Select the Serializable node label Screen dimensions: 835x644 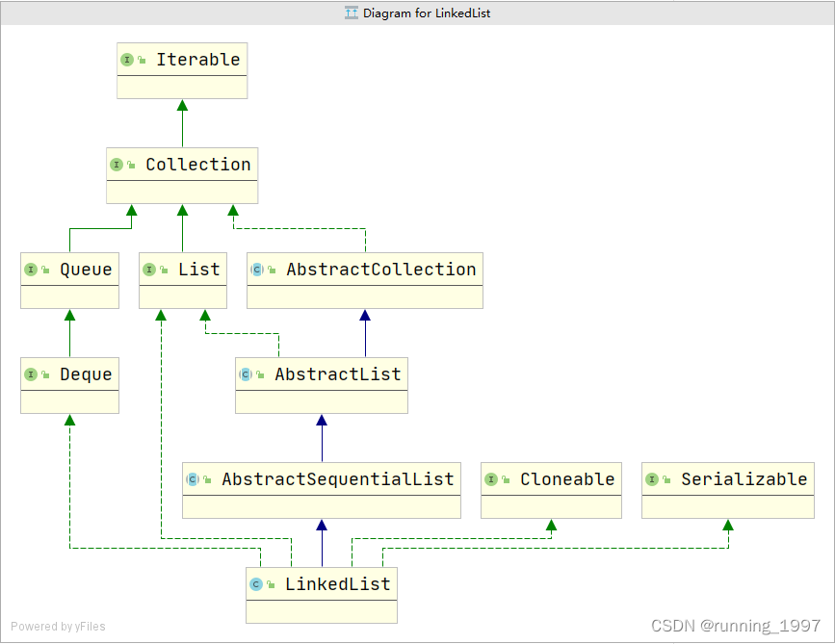tap(744, 479)
